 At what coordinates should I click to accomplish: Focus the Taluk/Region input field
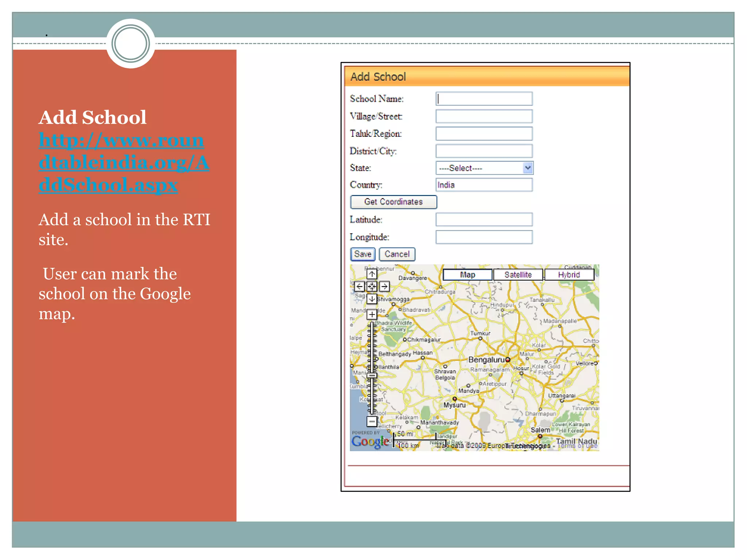(484, 133)
